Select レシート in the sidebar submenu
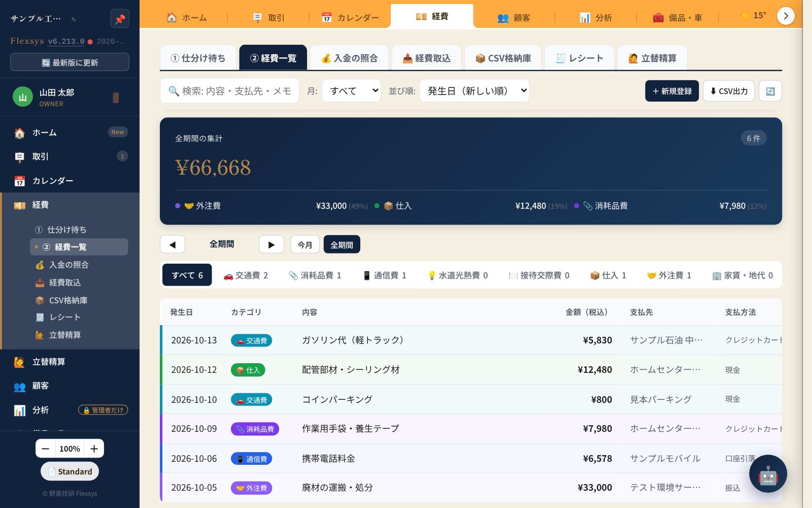Image resolution: width=812 pixels, height=508 pixels. pos(79,317)
